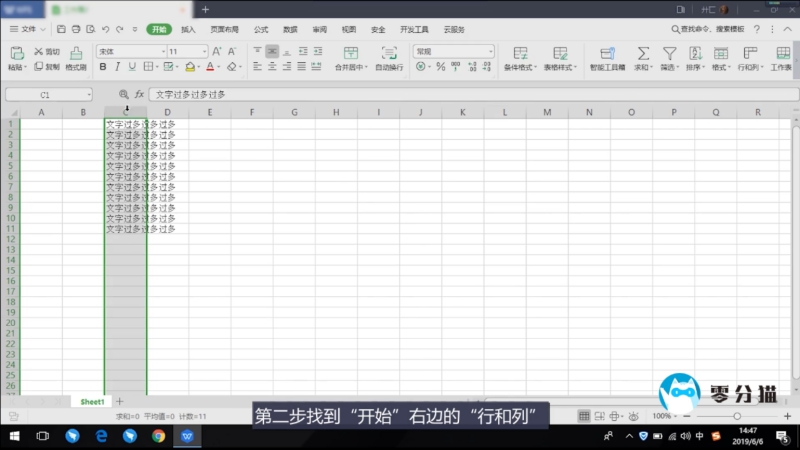The width and height of the screenshot is (800, 450).
Task: Open the number format dropdown (常规)
Action: tap(454, 51)
